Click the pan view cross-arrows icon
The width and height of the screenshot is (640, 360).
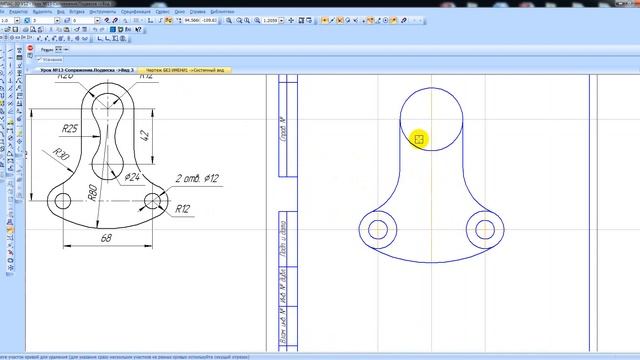tap(291, 20)
